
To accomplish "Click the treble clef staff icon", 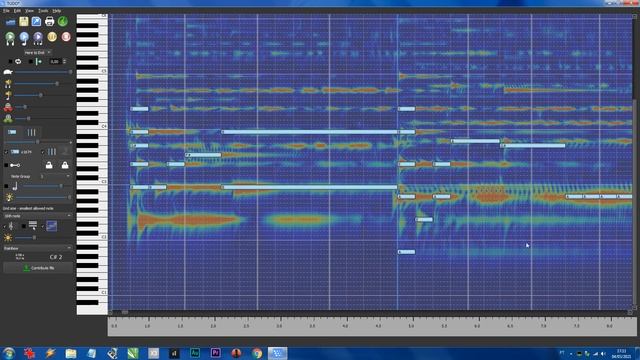I will click(11, 226).
